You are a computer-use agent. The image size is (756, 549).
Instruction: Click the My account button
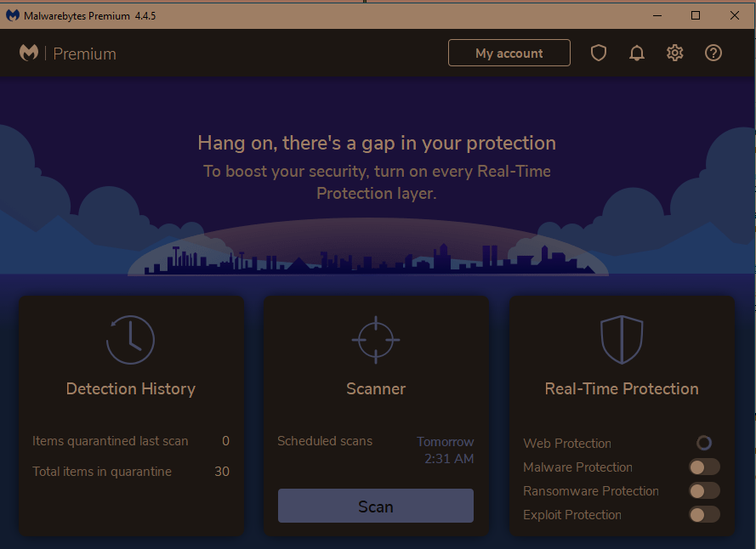509,53
